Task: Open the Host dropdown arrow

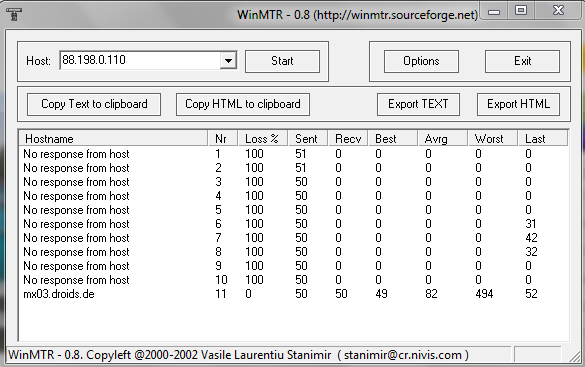Action: (x=228, y=60)
